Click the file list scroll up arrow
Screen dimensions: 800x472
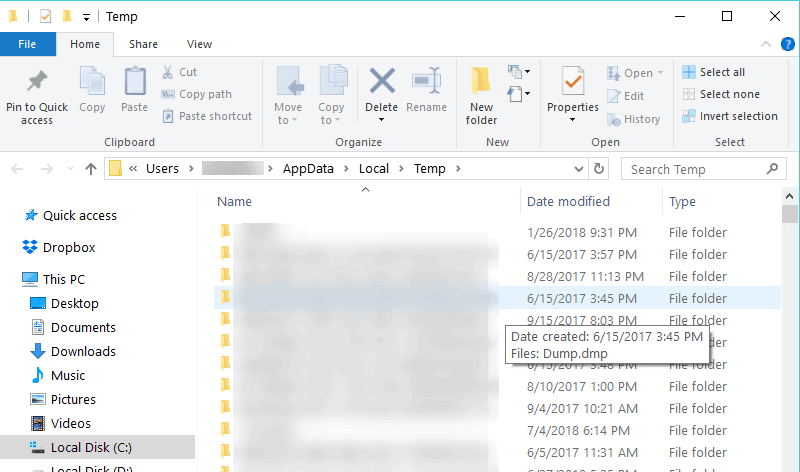(x=789, y=196)
